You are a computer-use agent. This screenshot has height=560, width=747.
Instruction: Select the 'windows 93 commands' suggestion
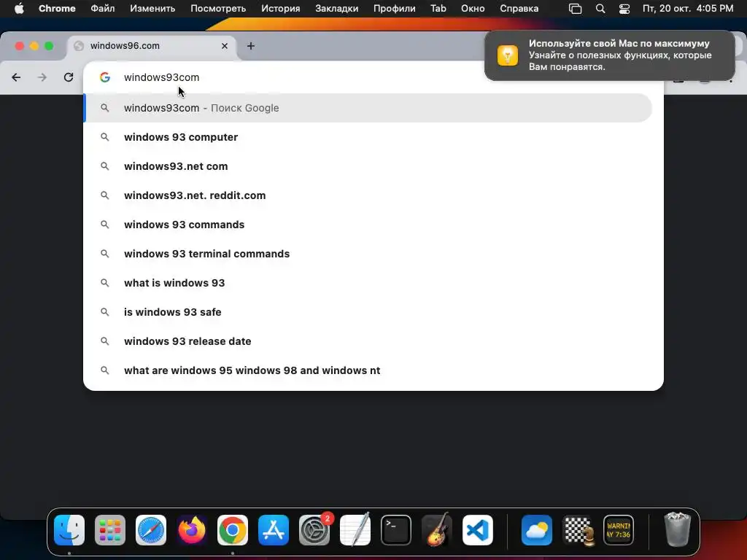368,225
